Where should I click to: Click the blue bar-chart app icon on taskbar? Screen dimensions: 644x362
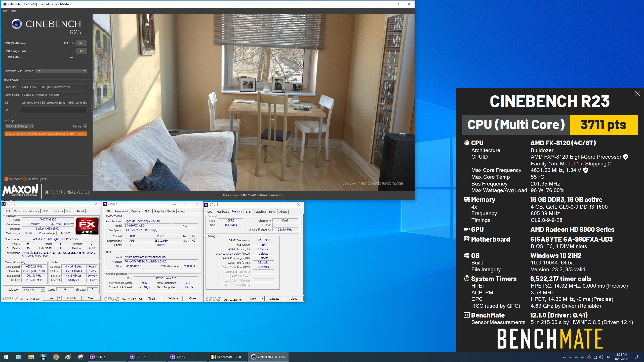pos(43,357)
